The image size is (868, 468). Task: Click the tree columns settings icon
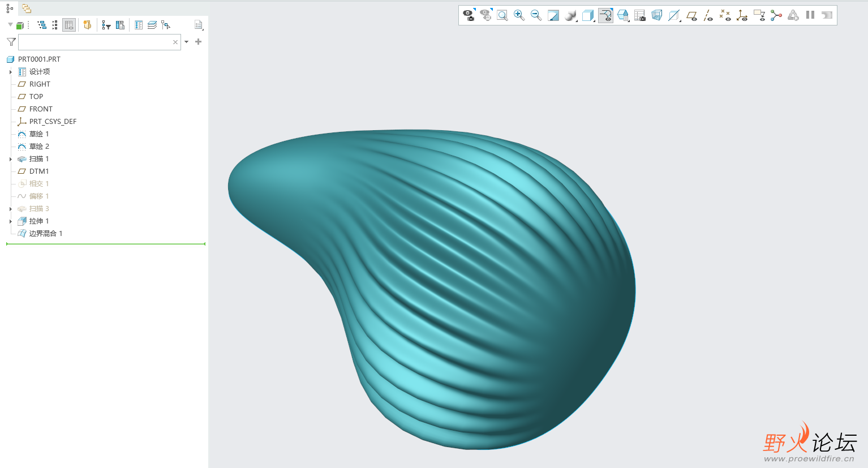[x=120, y=25]
